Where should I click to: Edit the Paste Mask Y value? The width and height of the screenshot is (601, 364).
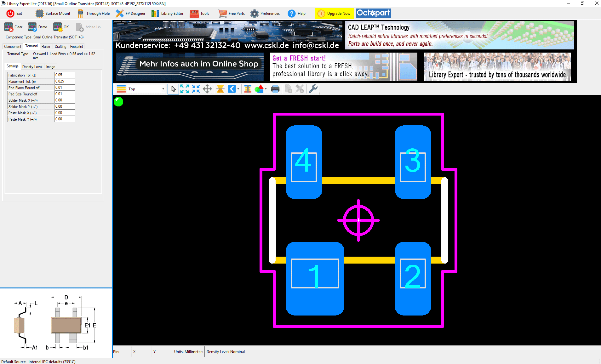point(65,119)
